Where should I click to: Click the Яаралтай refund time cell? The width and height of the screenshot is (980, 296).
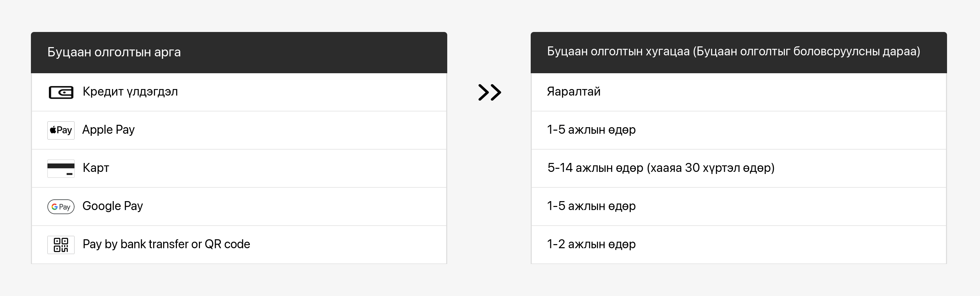(574, 92)
